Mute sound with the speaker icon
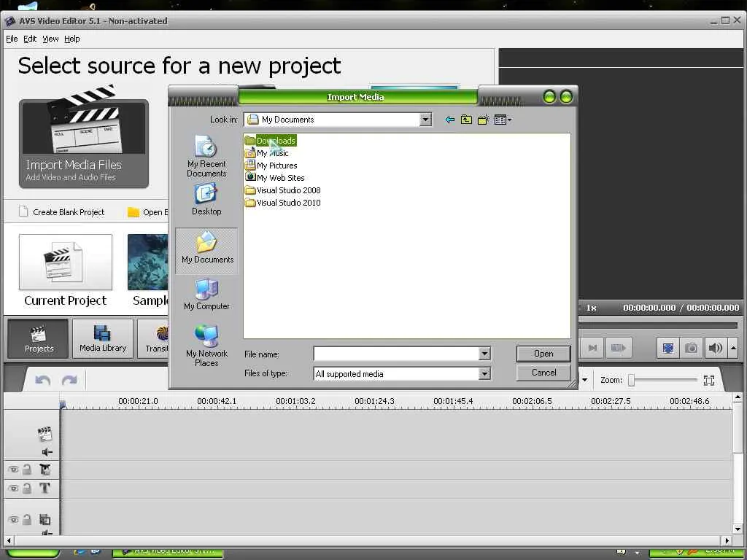This screenshot has width=747, height=560. (x=714, y=348)
